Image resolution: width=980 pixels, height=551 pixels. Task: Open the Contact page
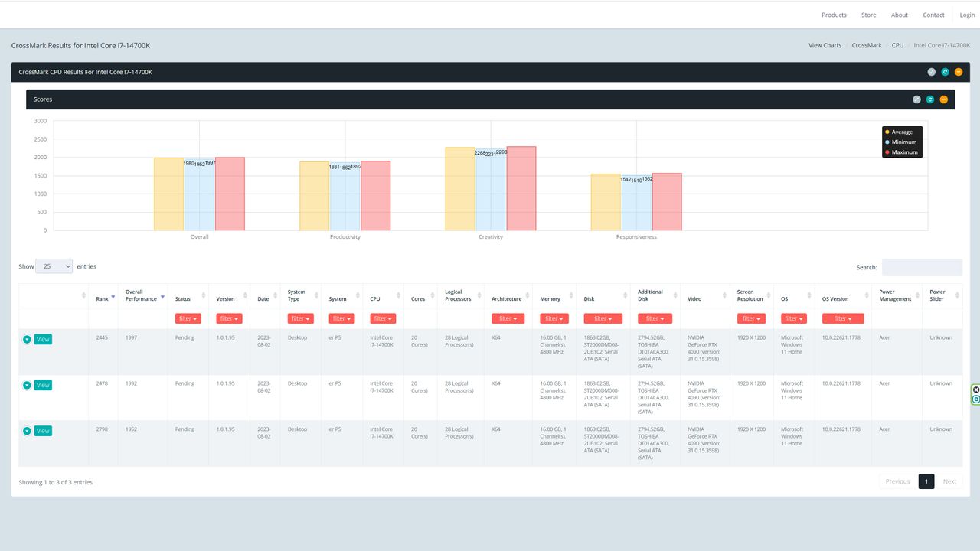pyautogui.click(x=933, y=15)
